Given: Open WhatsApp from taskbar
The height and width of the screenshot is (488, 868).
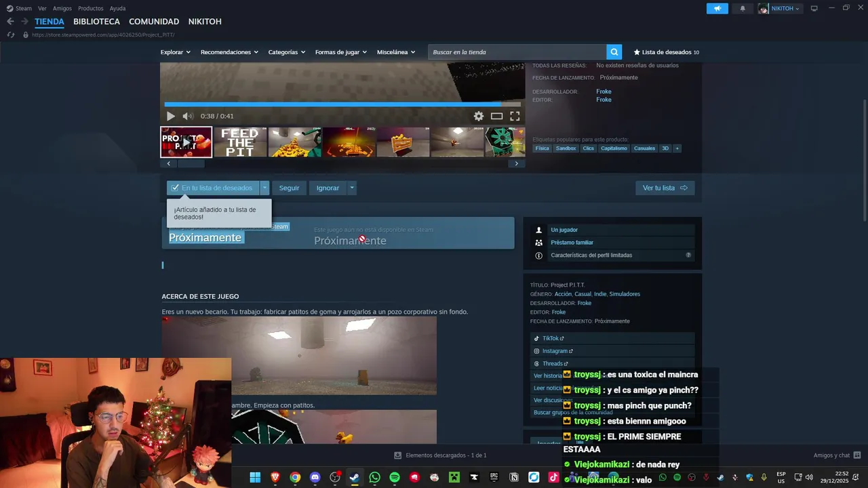Looking at the screenshot, I should point(375,477).
